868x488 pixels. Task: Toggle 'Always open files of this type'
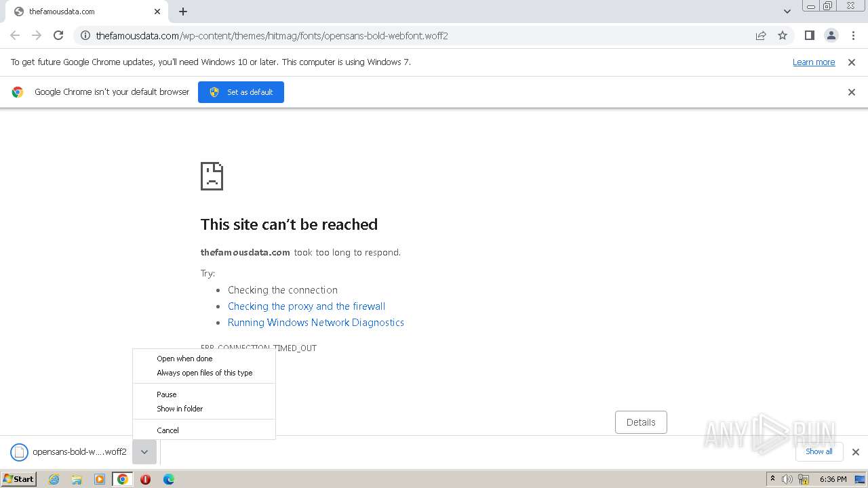click(204, 373)
